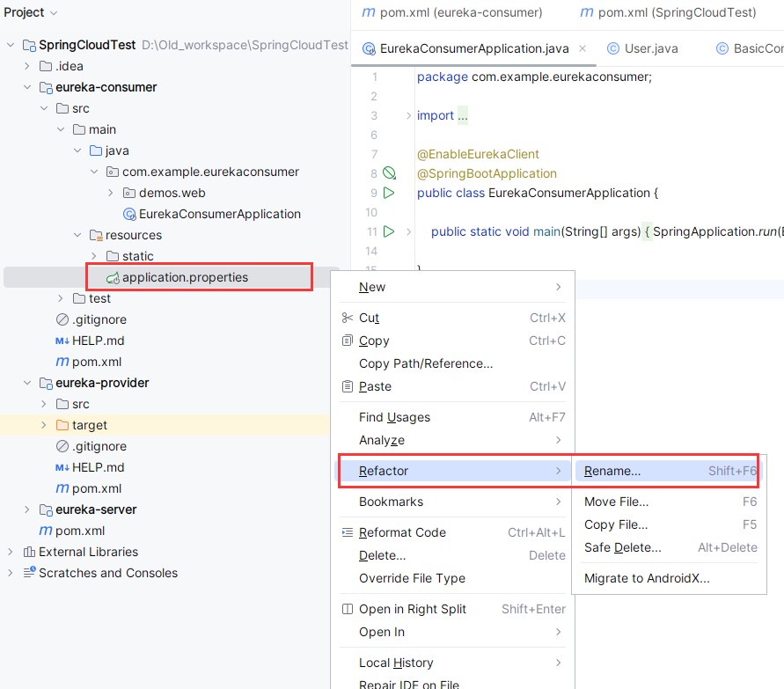The height and width of the screenshot is (689, 784).
Task: Open the Local History submenu
Action: click(x=452, y=663)
